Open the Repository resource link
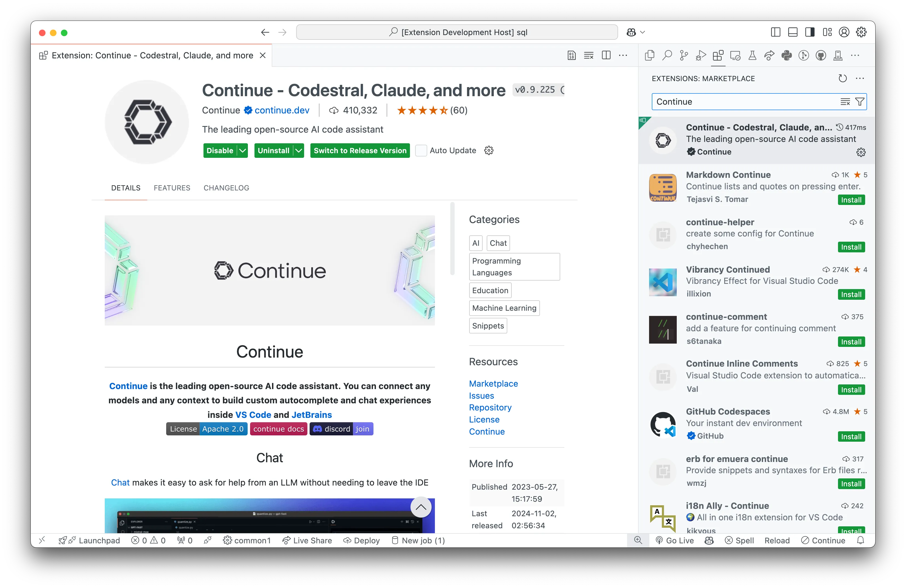 pyautogui.click(x=490, y=407)
